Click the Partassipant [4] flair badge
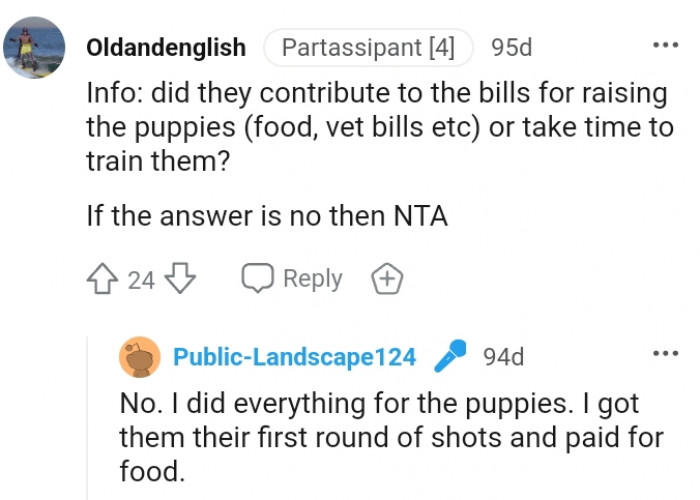 pos(367,47)
